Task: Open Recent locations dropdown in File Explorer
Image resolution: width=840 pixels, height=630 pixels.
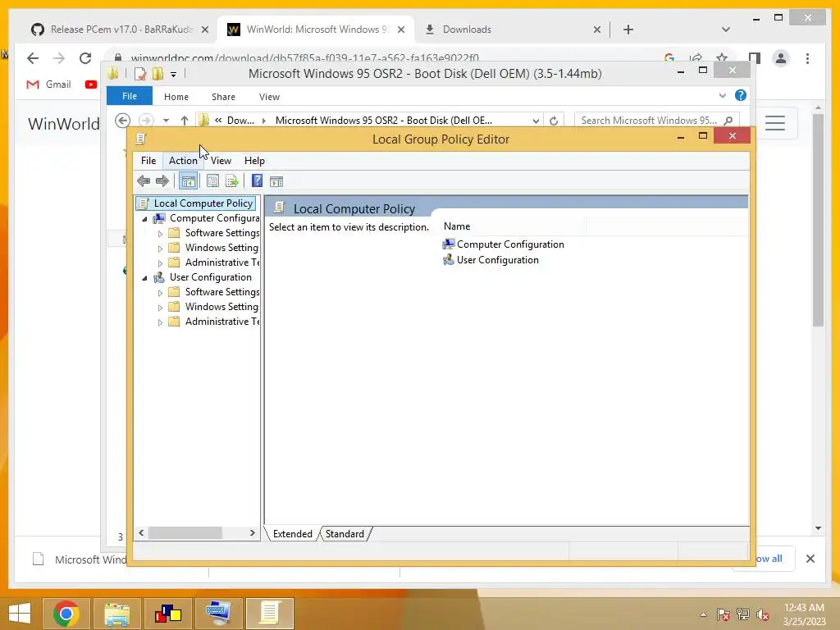Action: (x=166, y=121)
